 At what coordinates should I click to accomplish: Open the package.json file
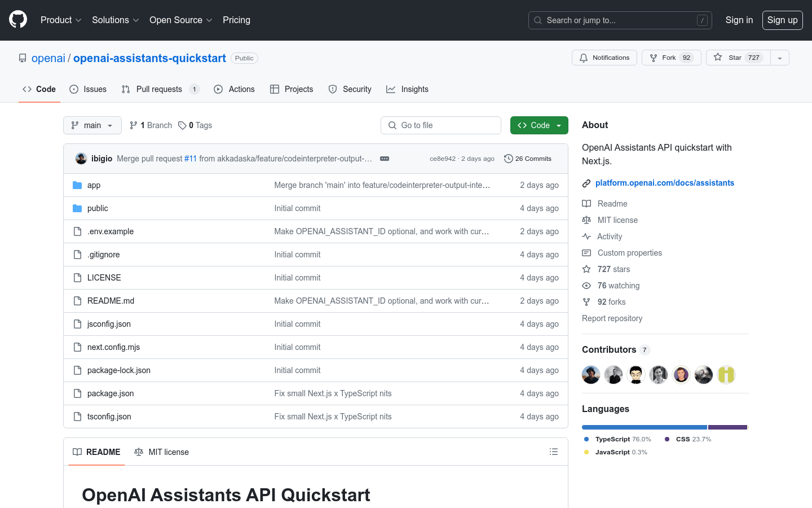pos(111,393)
